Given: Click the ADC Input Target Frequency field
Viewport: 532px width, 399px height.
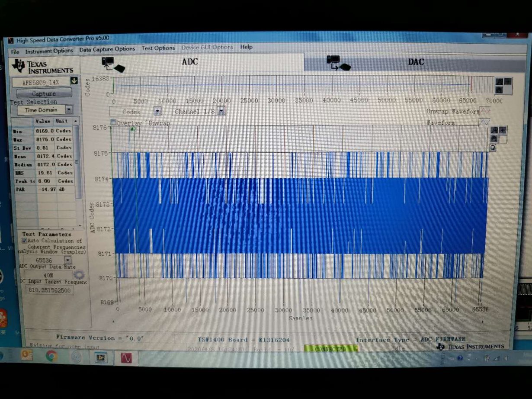Looking at the screenshot, I should tap(50, 290).
